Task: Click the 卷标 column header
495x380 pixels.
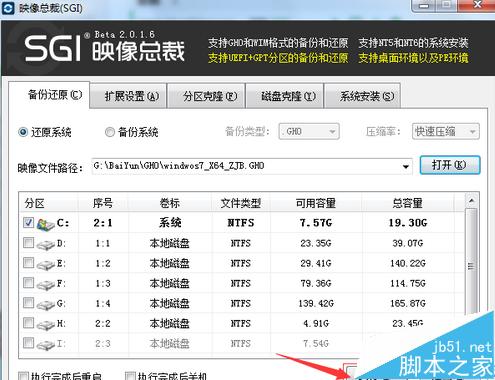Action: 170,203
